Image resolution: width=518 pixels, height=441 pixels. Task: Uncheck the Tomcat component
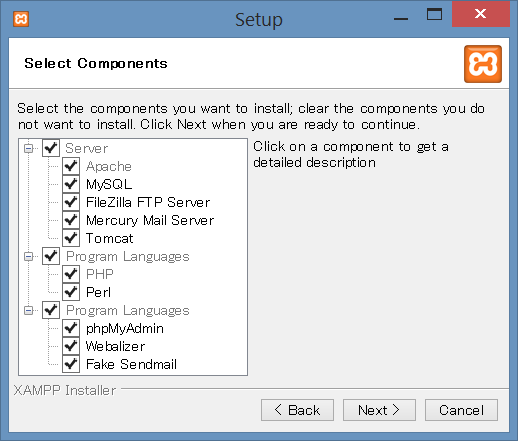[x=71, y=238]
